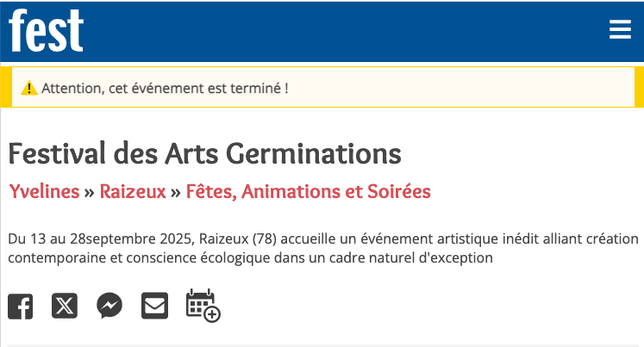Share event on X (Twitter)
Viewport: 644px width, 347px height.
[x=65, y=306]
